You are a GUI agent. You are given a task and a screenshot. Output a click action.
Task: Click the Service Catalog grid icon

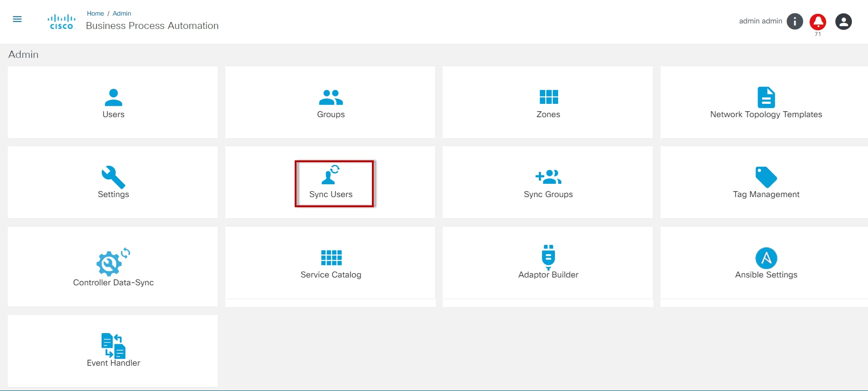click(331, 258)
